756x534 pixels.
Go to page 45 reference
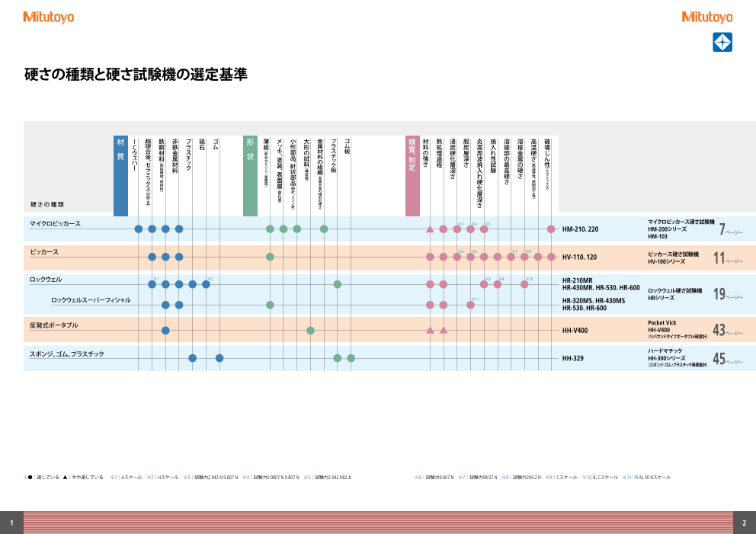click(x=728, y=359)
